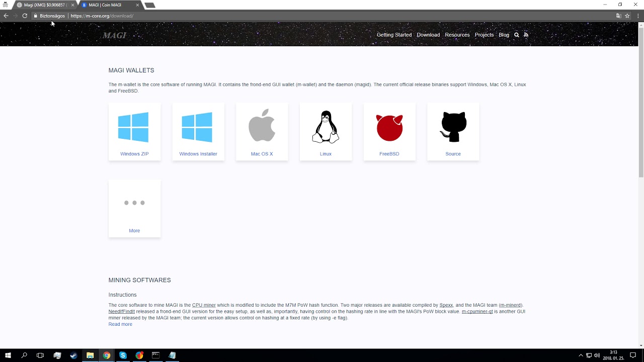This screenshot has height=362, width=644.
Task: Open the Resources menu
Action: (457, 35)
